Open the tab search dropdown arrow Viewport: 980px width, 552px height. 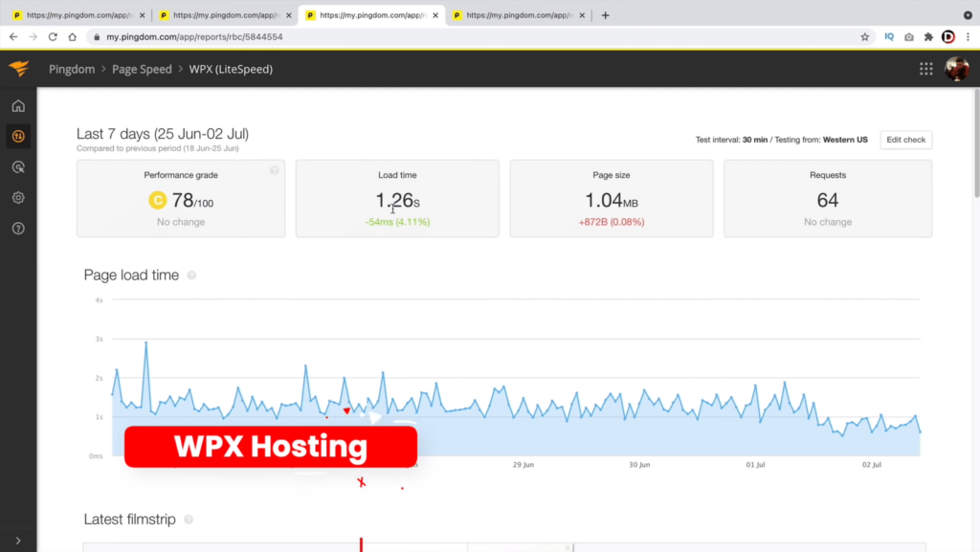click(968, 15)
